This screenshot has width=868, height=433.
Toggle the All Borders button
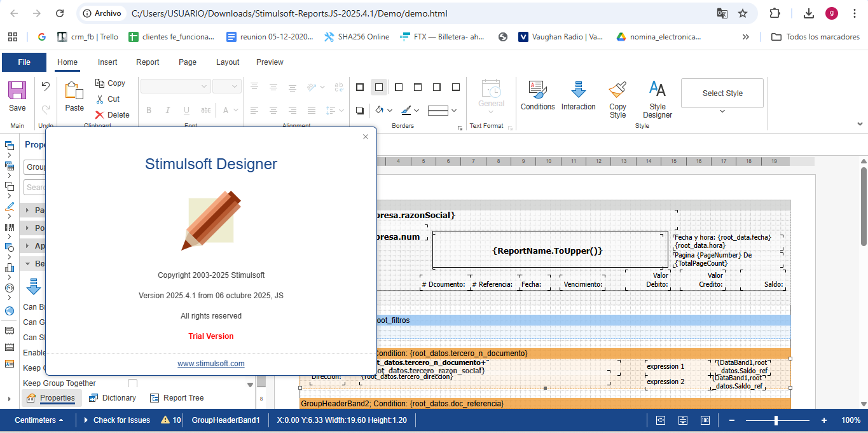point(360,87)
